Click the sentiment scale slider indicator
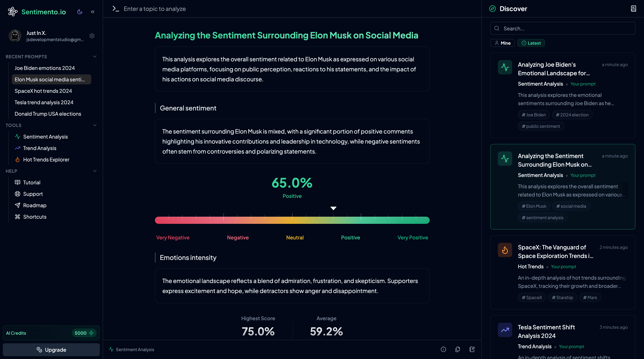 pos(333,208)
